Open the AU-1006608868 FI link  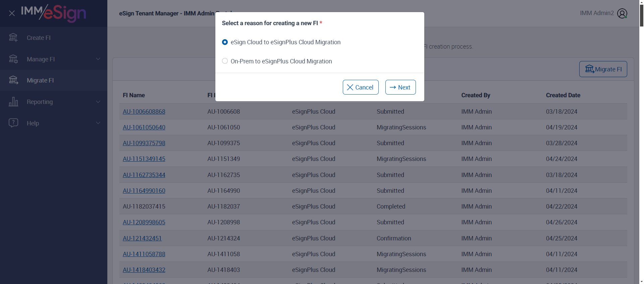(x=144, y=112)
